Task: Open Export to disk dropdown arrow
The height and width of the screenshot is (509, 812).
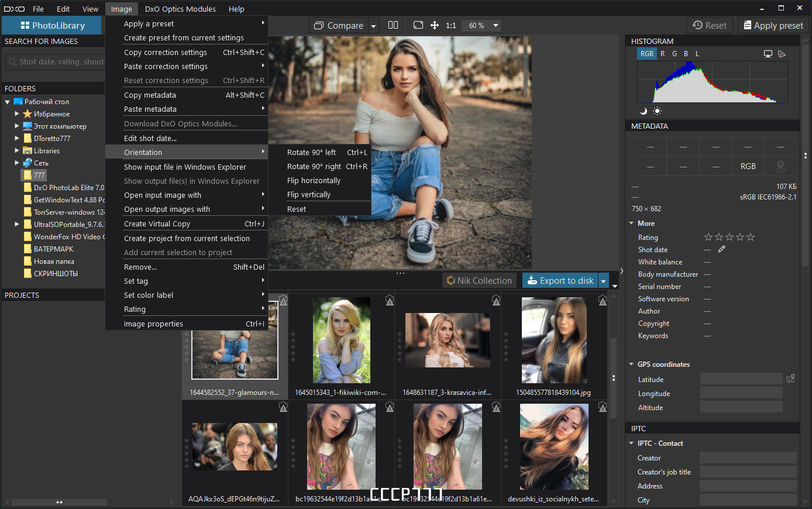Action: 604,281
